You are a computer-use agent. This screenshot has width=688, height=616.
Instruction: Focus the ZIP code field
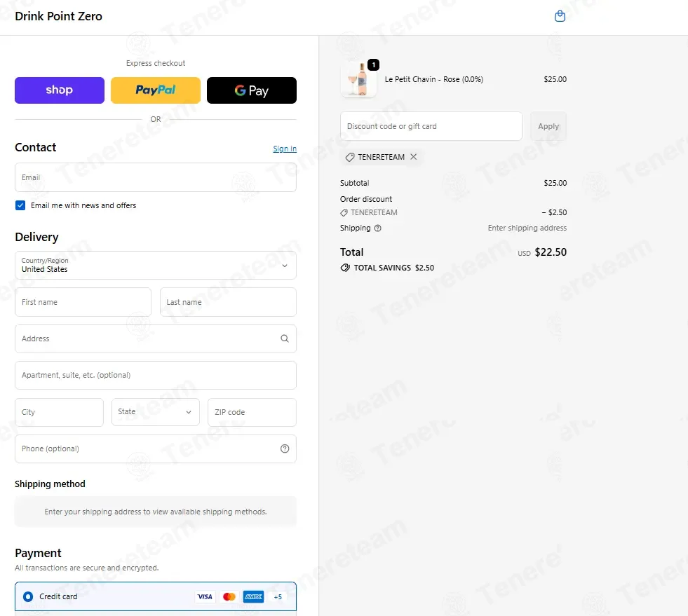click(252, 412)
